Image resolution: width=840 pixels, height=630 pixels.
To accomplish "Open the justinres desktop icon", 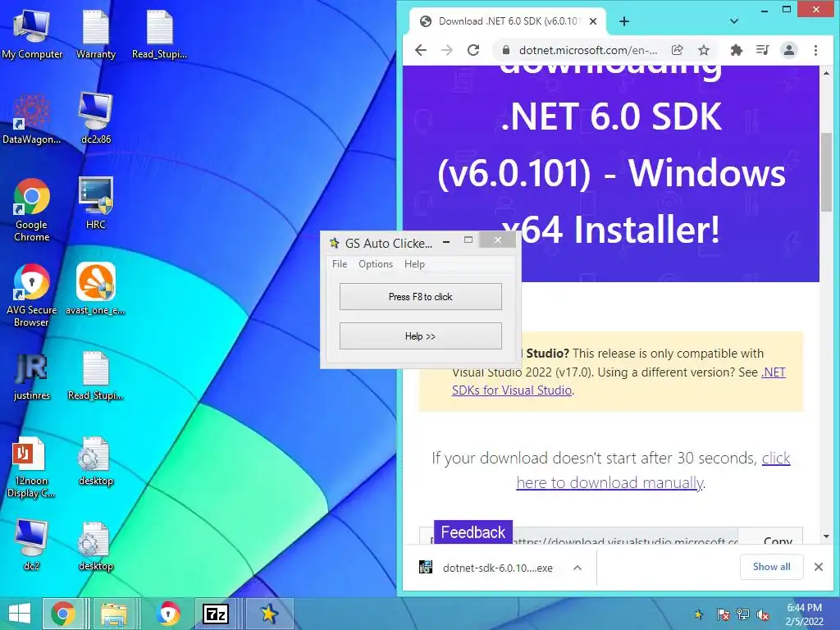I will coord(32,377).
